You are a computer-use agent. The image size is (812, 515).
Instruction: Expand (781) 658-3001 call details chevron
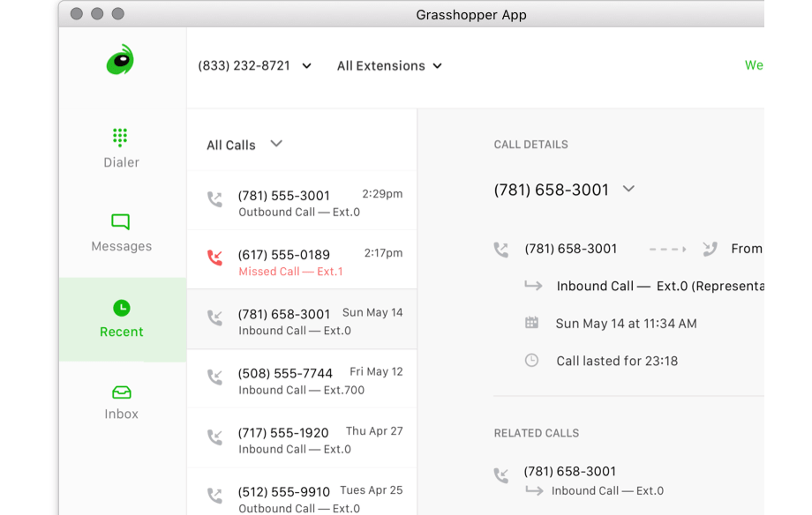coord(628,189)
